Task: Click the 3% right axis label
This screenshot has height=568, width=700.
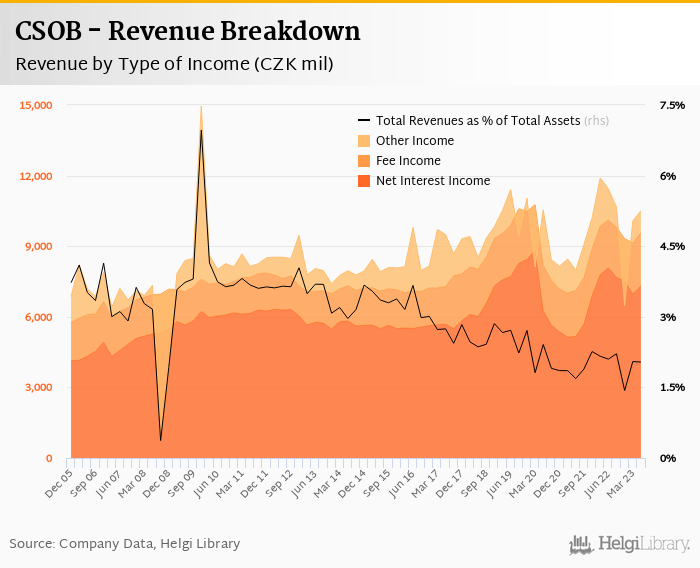Action: pos(668,317)
